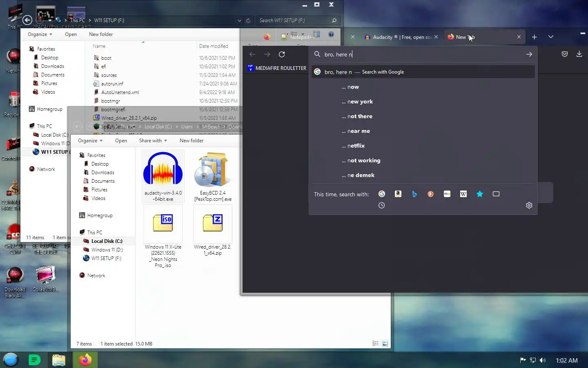Choose the '... ne demek' suggestion
This screenshot has width=588, height=368.
click(423, 175)
